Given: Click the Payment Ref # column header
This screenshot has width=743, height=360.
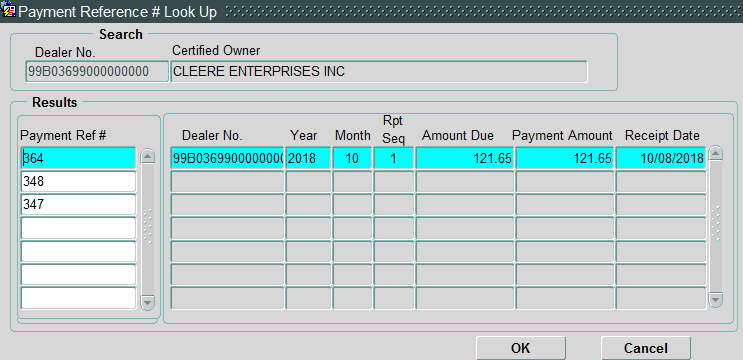Looking at the screenshot, I should pos(63,135).
